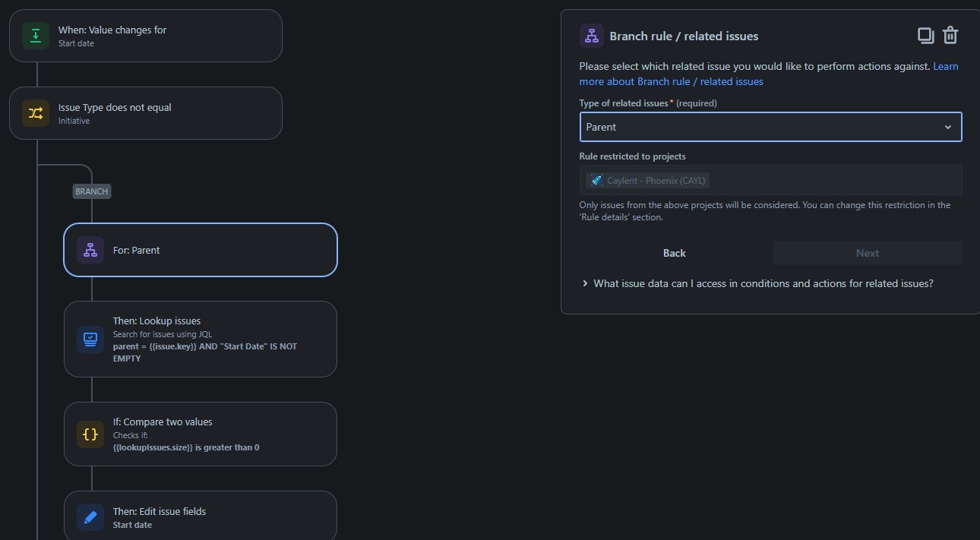
Task: Select the Issue Type does not equal condition
Action: tap(146, 113)
